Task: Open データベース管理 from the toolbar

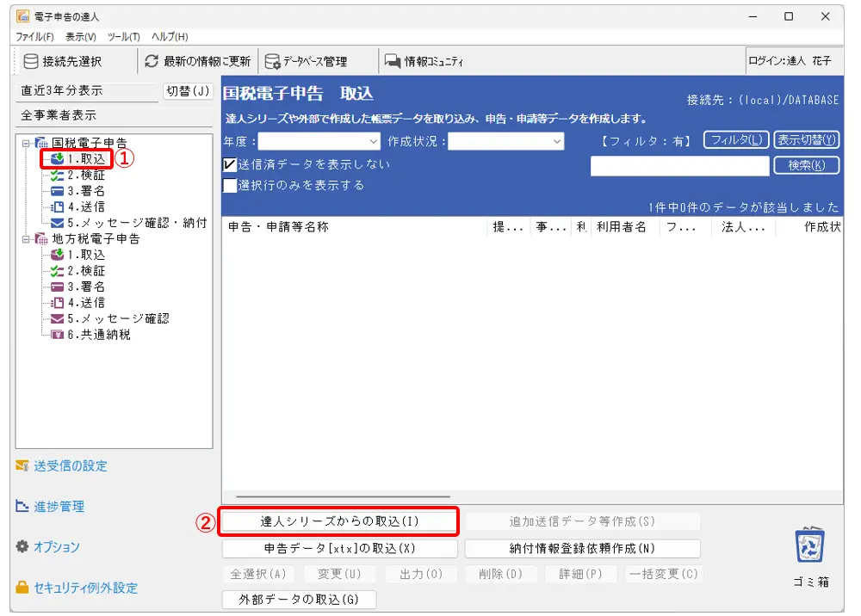Action: [272, 61]
